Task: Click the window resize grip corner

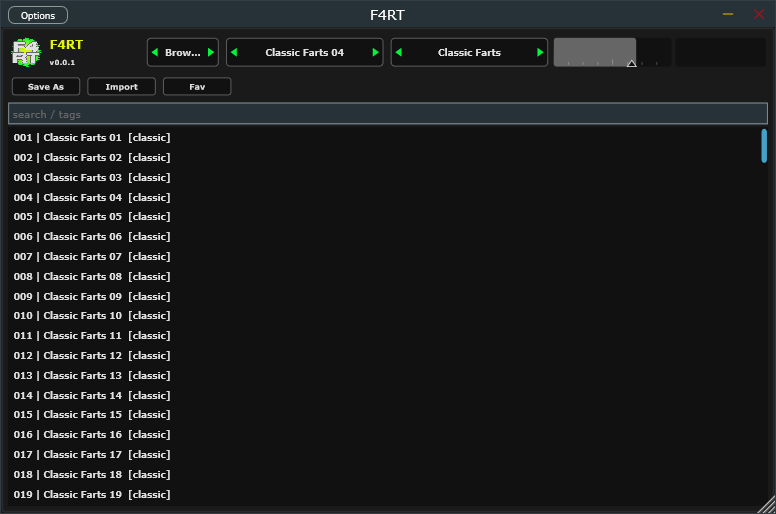Action: pyautogui.click(x=768, y=506)
